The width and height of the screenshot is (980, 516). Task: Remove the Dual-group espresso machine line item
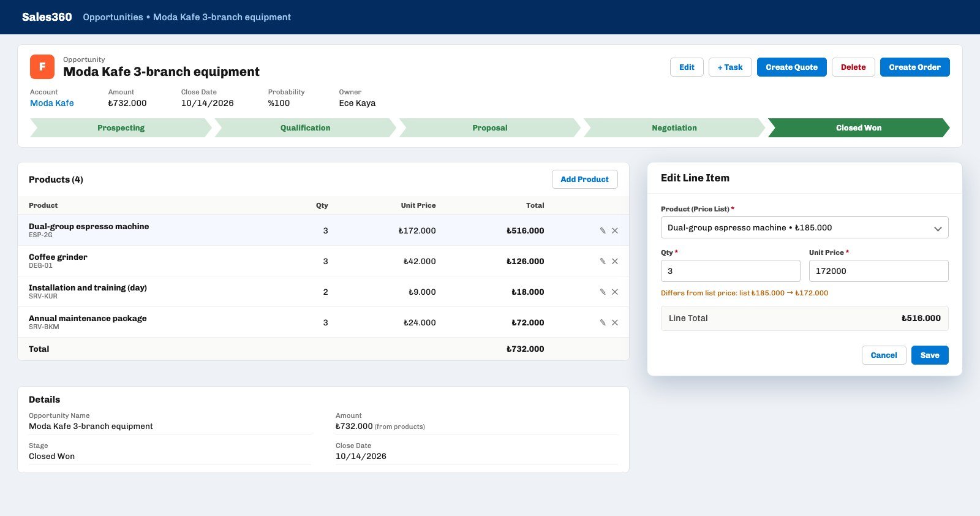[x=615, y=230]
